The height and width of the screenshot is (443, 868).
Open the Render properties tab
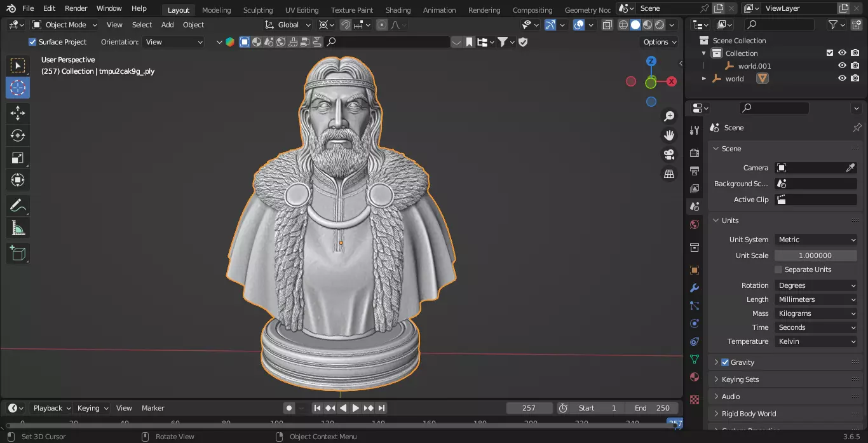click(695, 153)
